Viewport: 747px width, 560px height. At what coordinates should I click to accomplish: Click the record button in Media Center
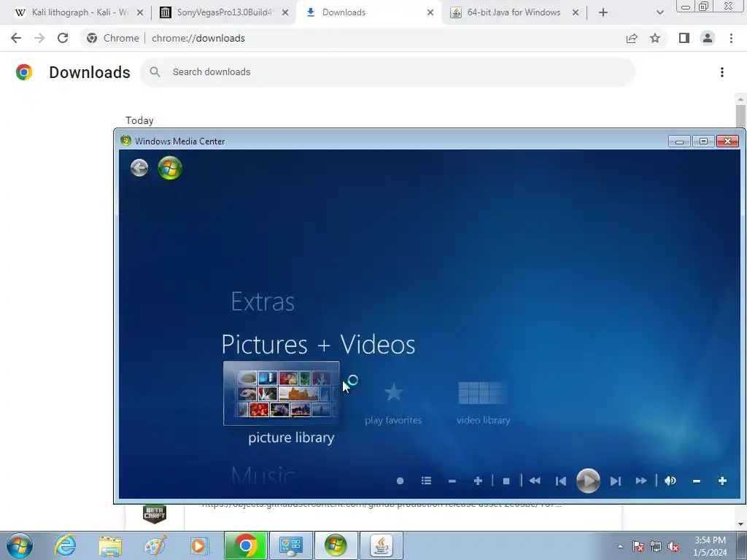(400, 481)
